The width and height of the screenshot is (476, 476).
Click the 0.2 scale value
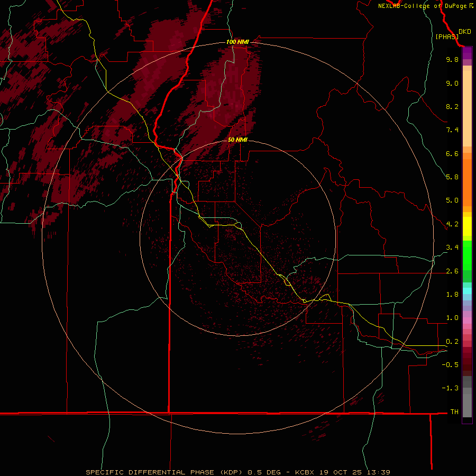pos(452,342)
